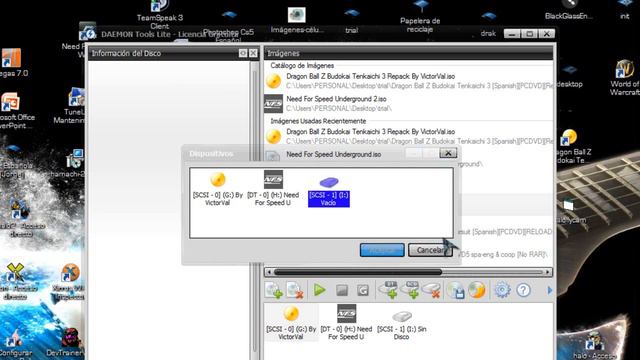Open the BlackGlassEn... desktop icon

[569, 10]
